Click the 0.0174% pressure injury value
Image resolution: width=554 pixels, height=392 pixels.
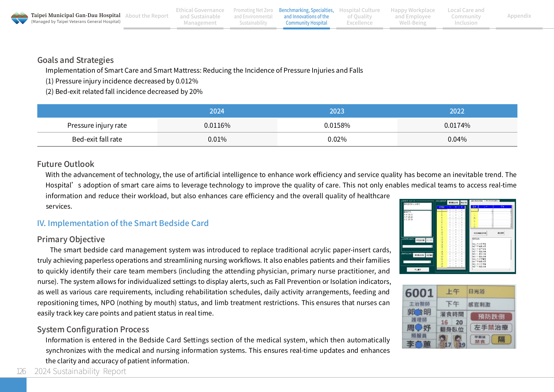pyautogui.click(x=457, y=126)
